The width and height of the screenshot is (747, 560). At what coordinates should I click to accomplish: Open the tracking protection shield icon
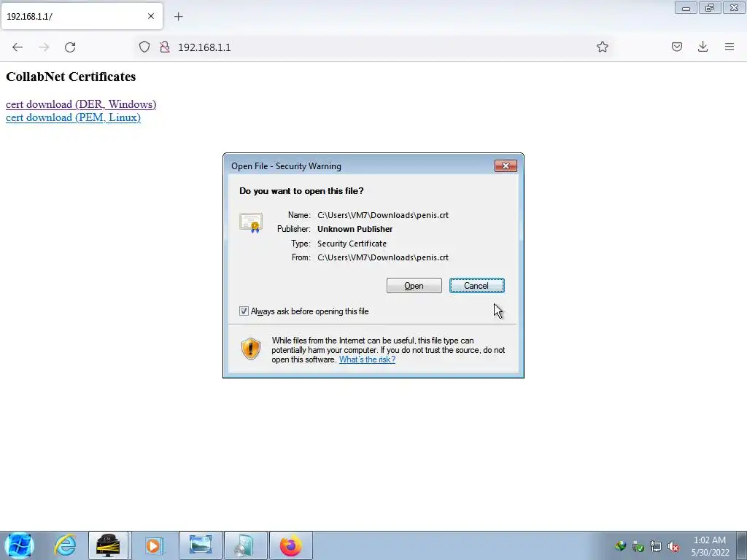pos(144,47)
